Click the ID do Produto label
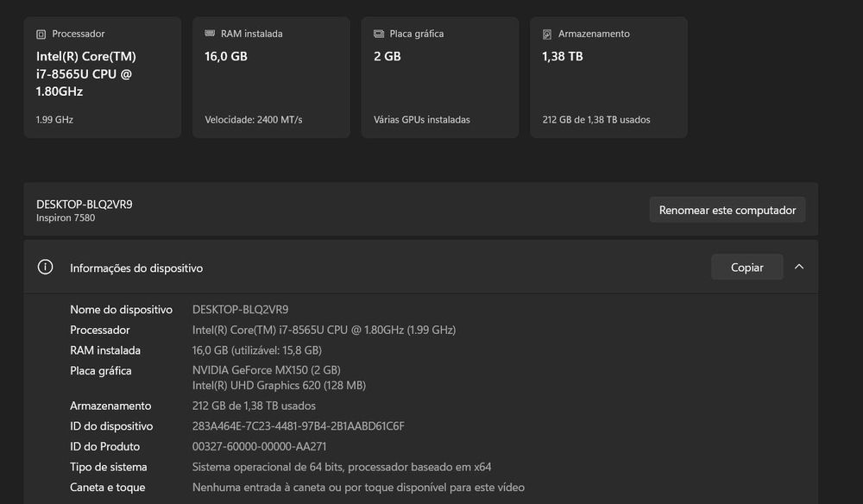Screen dimensions: 863x504 pyautogui.click(x=105, y=447)
